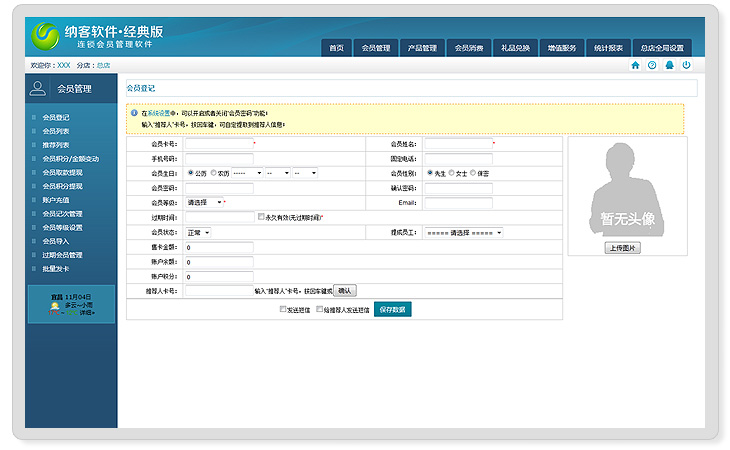Click the notification bell icon
Image resolution: width=730 pixels, height=450 pixels.
tap(669, 65)
